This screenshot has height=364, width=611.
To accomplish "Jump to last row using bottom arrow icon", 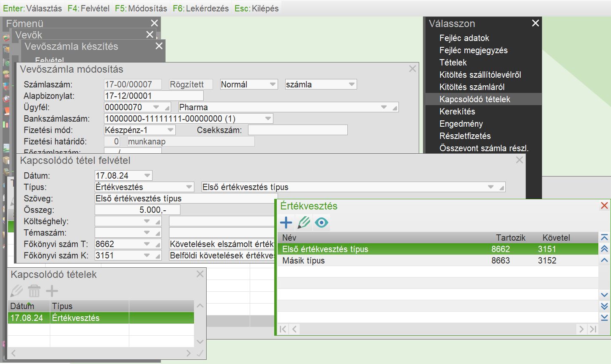I will [604, 318].
